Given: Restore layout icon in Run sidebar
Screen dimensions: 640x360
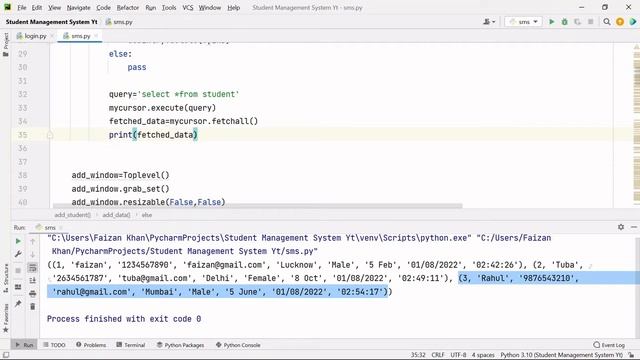Looking at the screenshot, I should click(x=18, y=287).
